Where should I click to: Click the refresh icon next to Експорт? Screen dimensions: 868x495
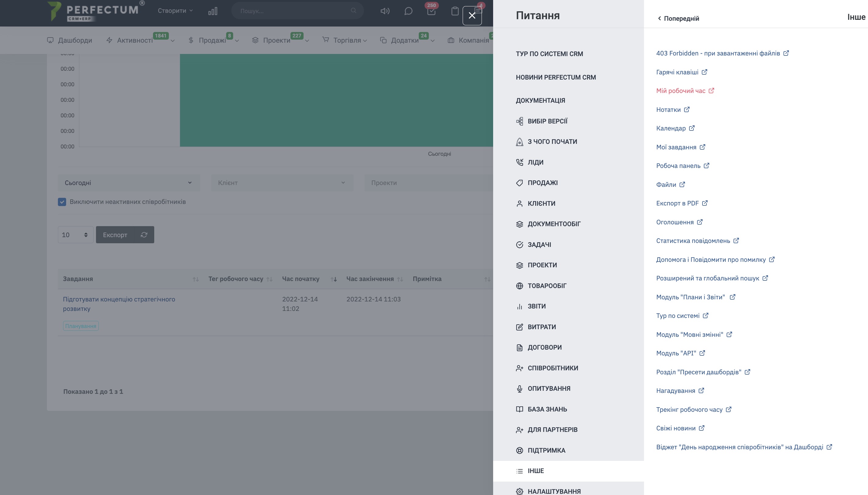click(x=144, y=235)
